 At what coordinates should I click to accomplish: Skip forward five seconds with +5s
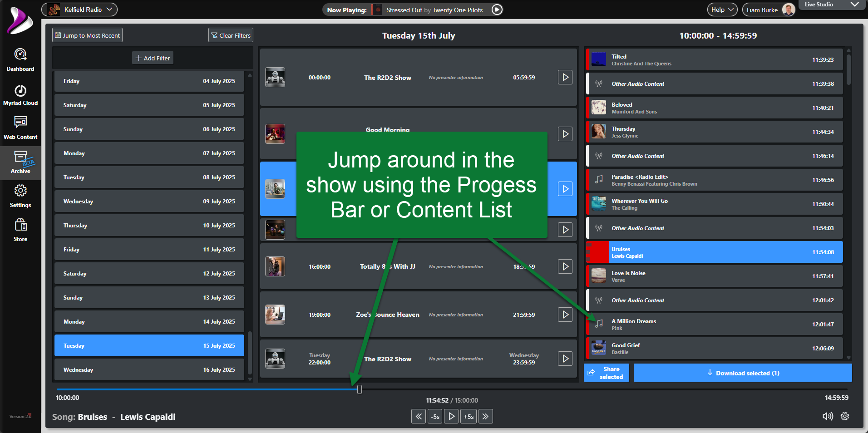point(469,416)
